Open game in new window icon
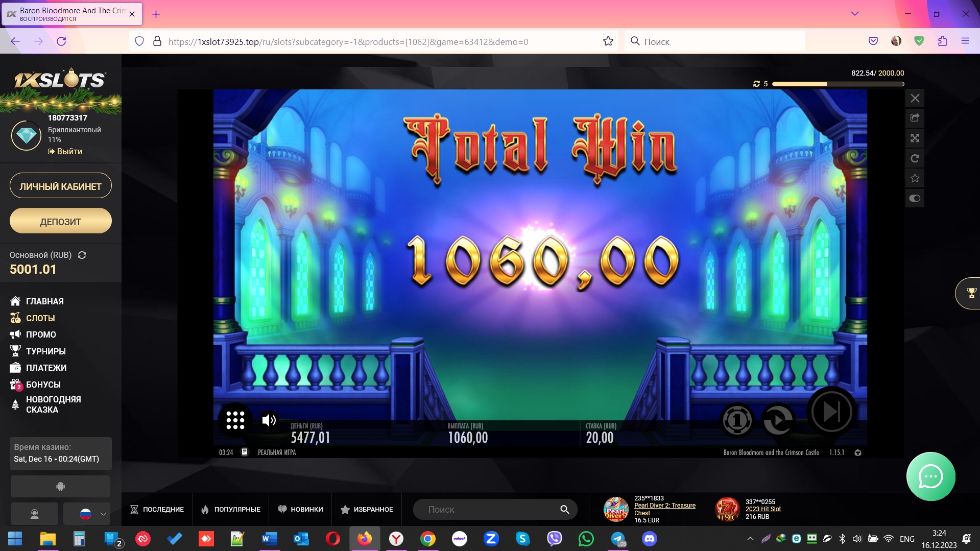This screenshot has width=980, height=551. [x=915, y=118]
